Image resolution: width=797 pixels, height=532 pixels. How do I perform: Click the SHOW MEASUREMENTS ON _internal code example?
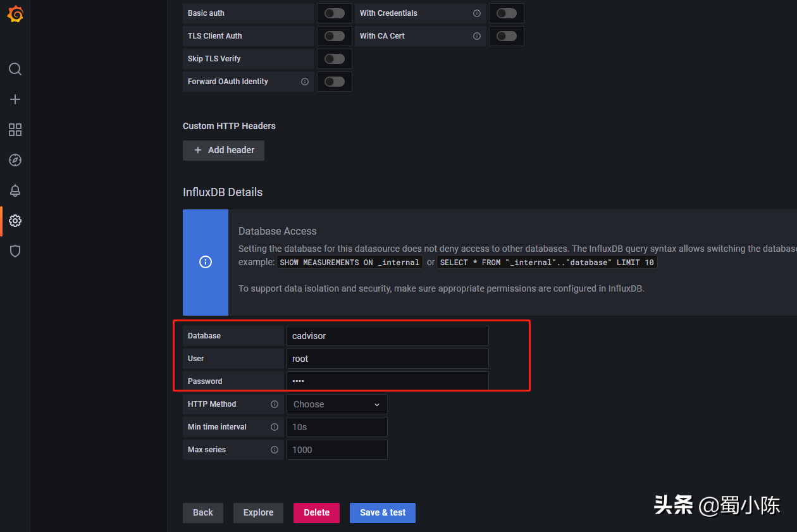[350, 263]
